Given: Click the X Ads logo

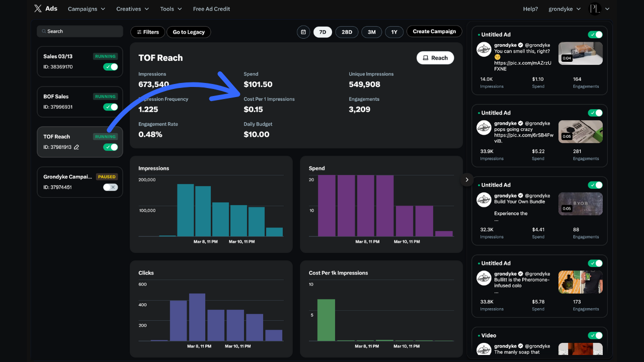Looking at the screenshot, I should pyautogui.click(x=46, y=9).
